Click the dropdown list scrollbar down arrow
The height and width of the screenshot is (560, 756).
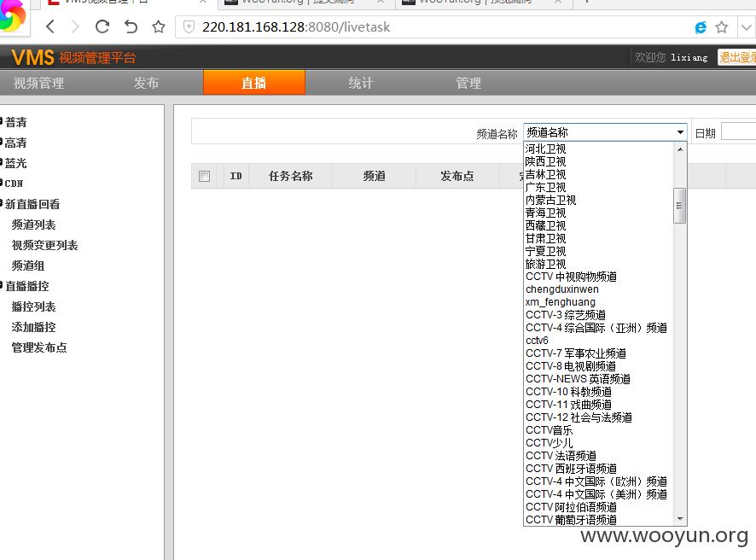[680, 519]
